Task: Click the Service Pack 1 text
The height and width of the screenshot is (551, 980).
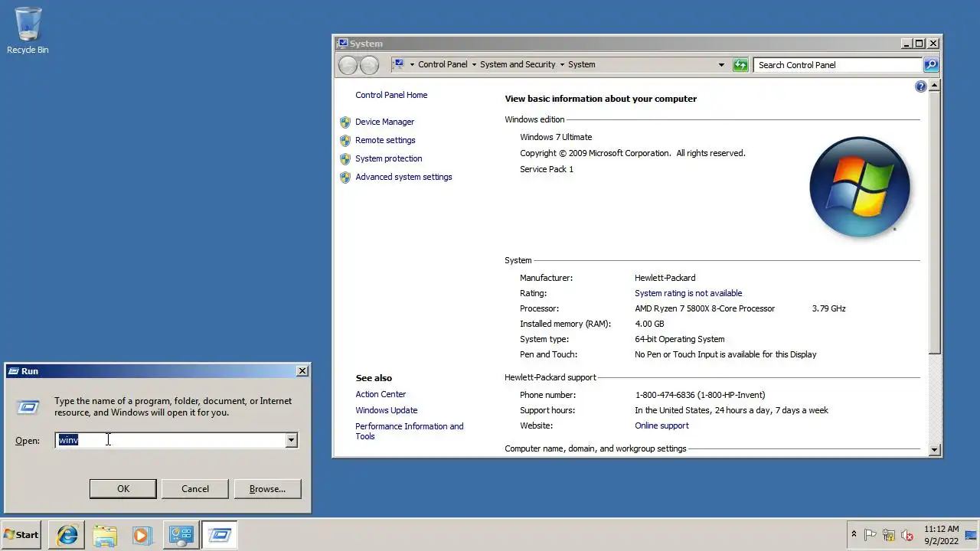Action: click(x=547, y=169)
